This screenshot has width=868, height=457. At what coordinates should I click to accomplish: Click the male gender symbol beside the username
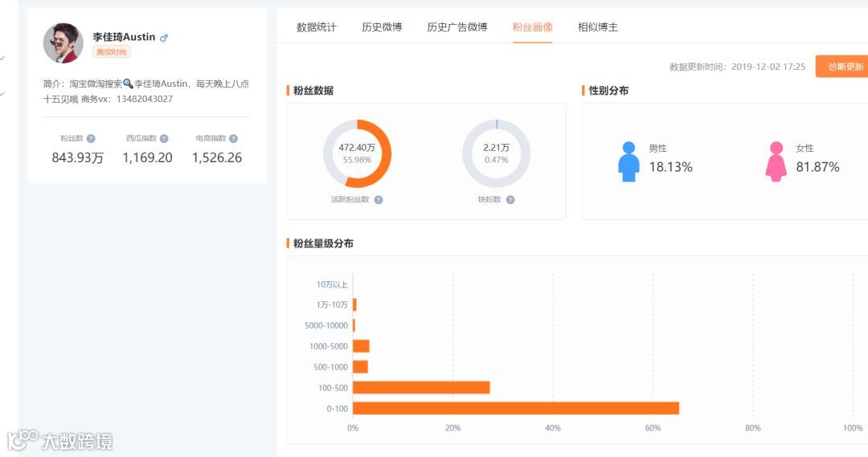pos(164,38)
